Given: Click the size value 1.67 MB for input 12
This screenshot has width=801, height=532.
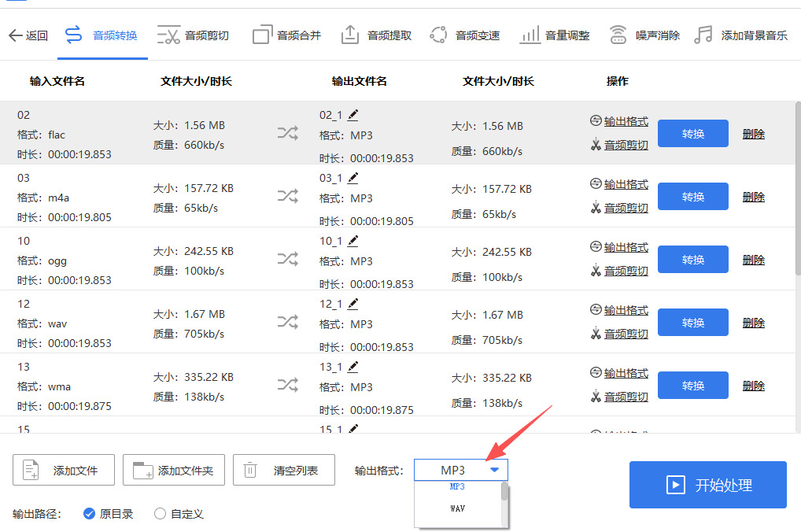Looking at the screenshot, I should pyautogui.click(x=205, y=314).
